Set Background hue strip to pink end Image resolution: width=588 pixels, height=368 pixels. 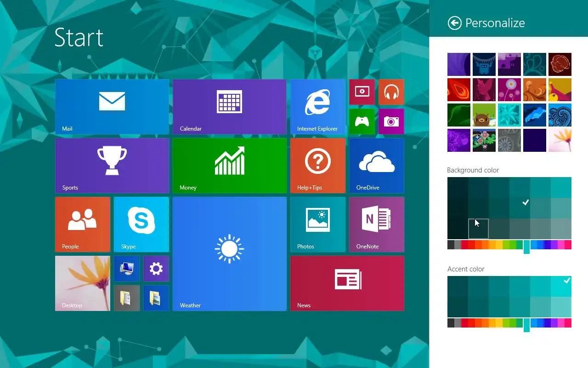568,245
